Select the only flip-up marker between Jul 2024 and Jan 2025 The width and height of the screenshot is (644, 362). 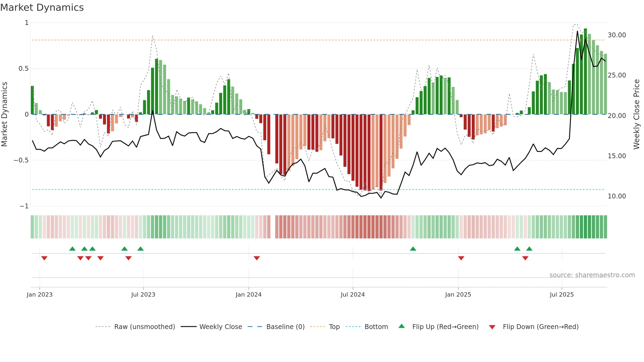(x=413, y=249)
